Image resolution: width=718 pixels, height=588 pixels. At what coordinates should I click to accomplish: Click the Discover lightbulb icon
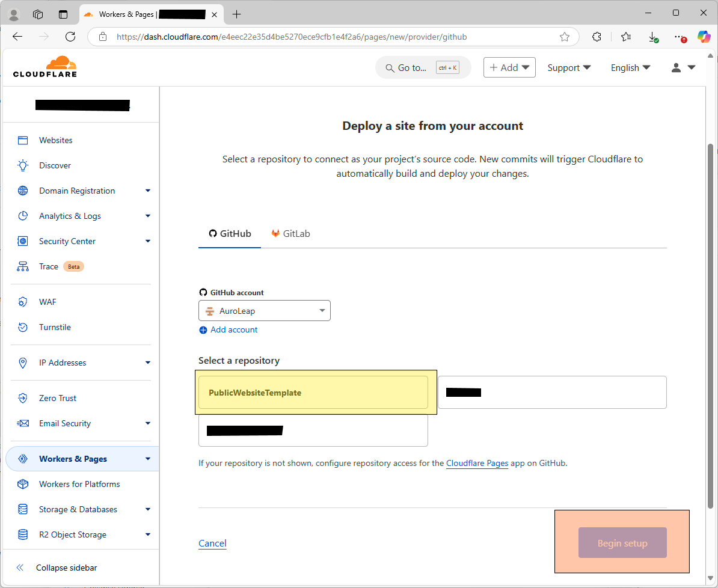point(23,165)
